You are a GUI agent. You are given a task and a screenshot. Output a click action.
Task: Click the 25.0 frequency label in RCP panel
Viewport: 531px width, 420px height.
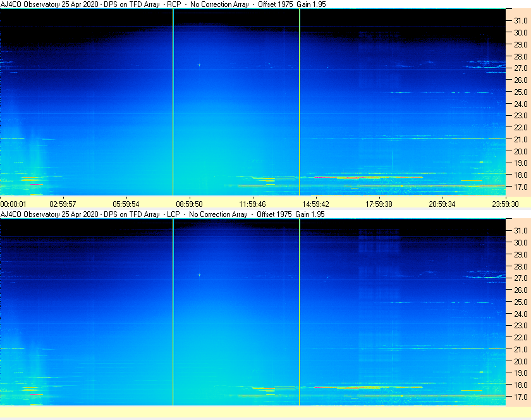click(521, 92)
